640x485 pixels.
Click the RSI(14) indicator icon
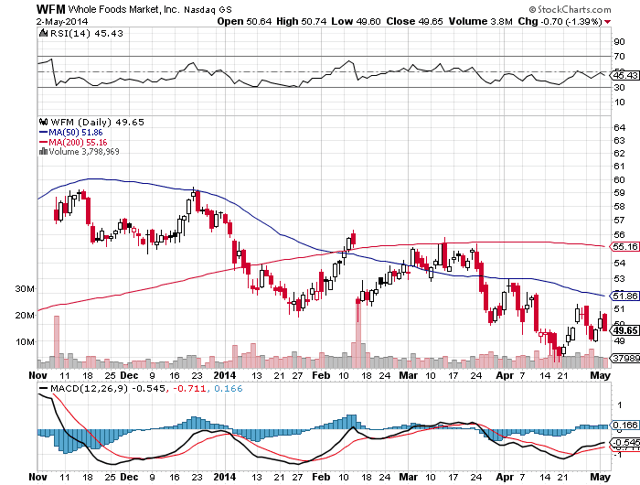(43, 33)
